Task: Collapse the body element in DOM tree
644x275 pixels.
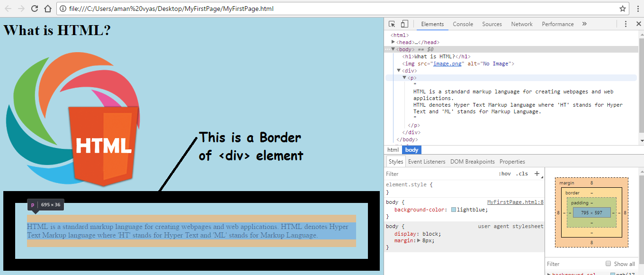Action: tap(394, 49)
